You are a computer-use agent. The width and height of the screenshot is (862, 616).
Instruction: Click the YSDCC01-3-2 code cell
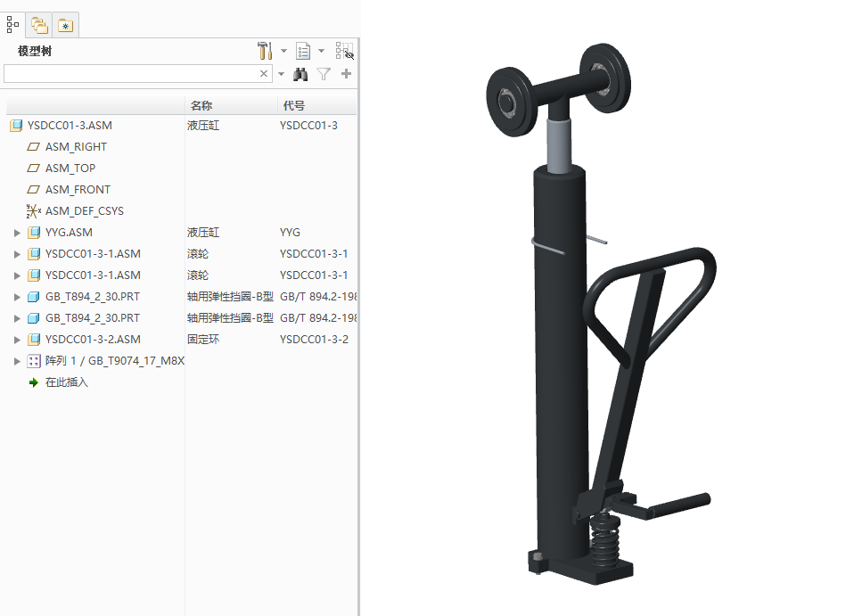point(314,340)
